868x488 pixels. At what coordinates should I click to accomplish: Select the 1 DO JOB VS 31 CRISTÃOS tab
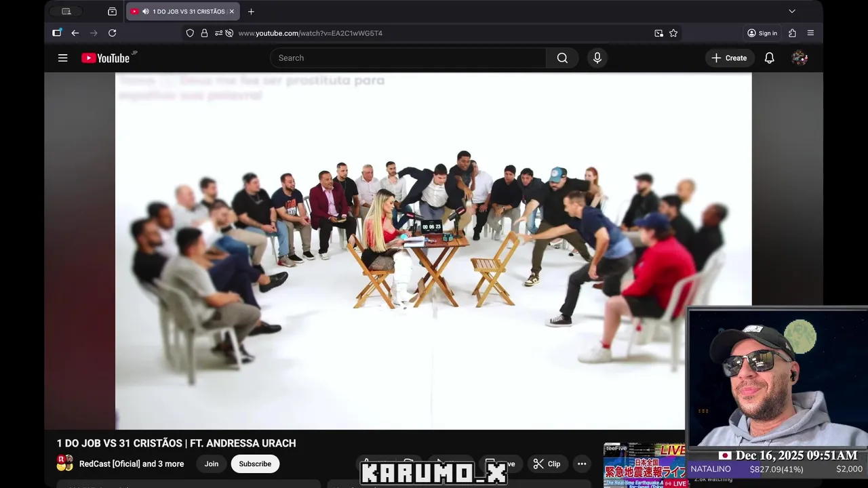click(x=183, y=12)
